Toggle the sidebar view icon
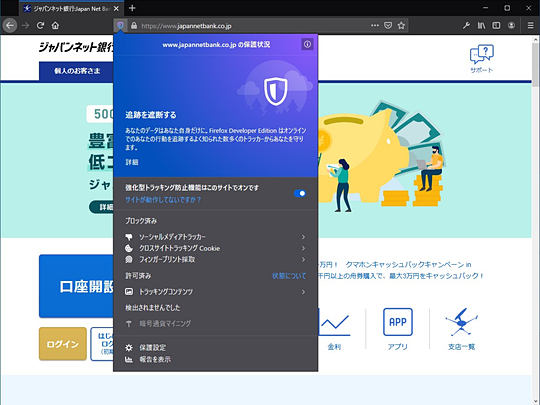Image resolution: width=540 pixels, height=405 pixels. coord(496,25)
